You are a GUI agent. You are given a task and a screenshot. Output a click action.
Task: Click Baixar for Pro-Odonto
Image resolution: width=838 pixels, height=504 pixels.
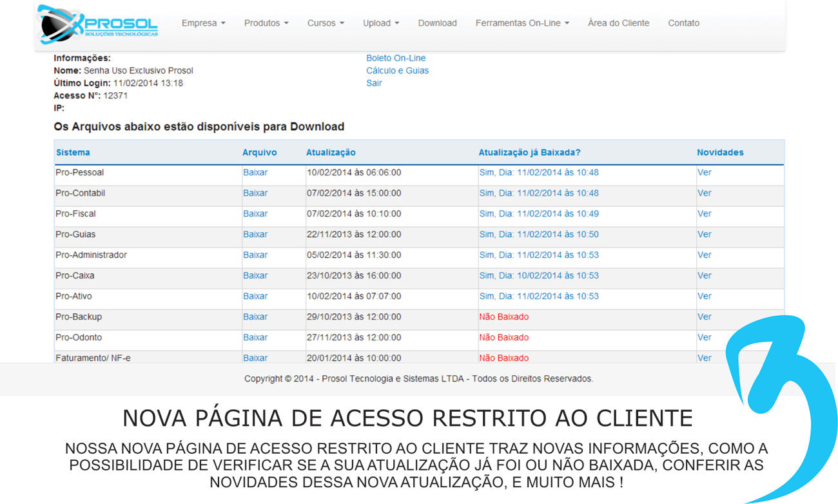tap(255, 338)
